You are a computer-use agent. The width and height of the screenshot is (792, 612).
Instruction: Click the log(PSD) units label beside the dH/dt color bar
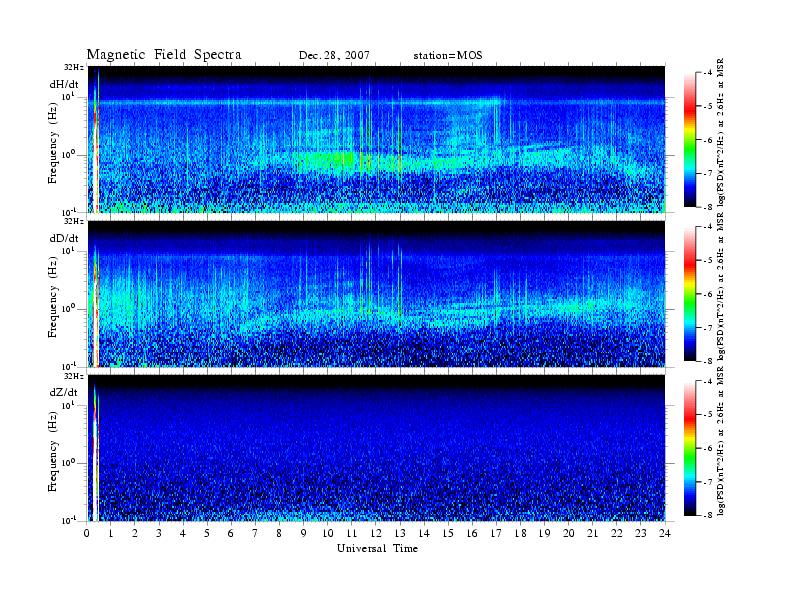[x=720, y=133]
